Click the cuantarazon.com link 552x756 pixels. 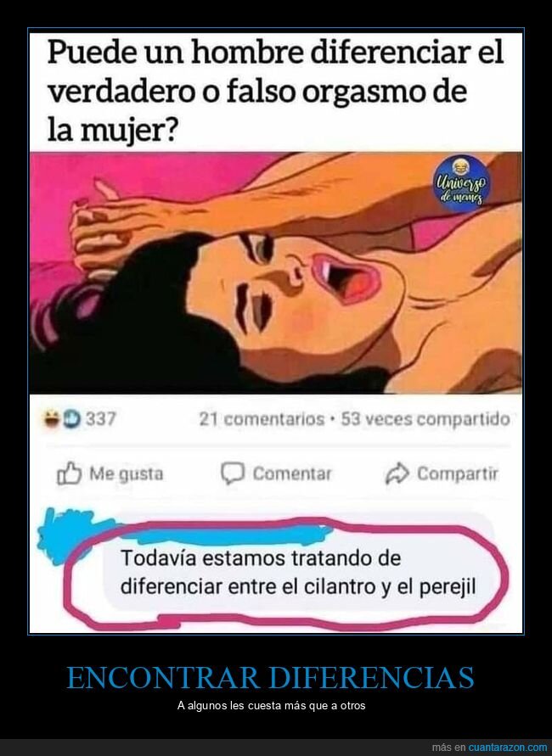(x=508, y=748)
